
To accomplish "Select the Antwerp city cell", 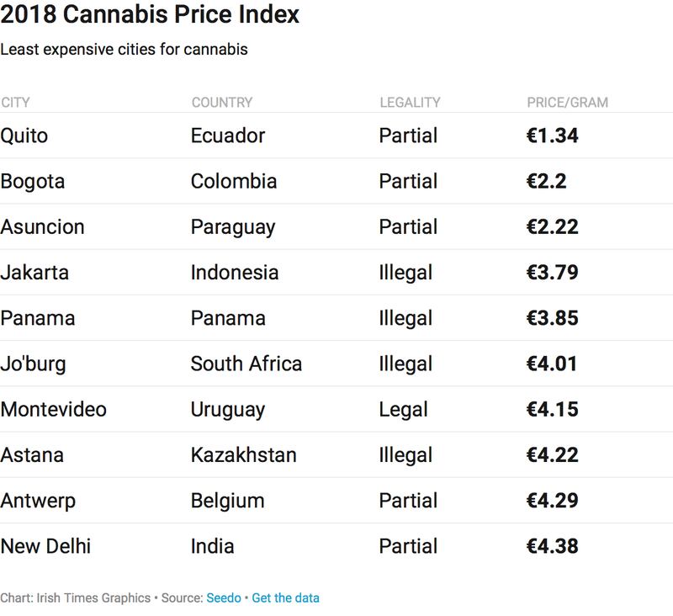I will (x=38, y=501).
